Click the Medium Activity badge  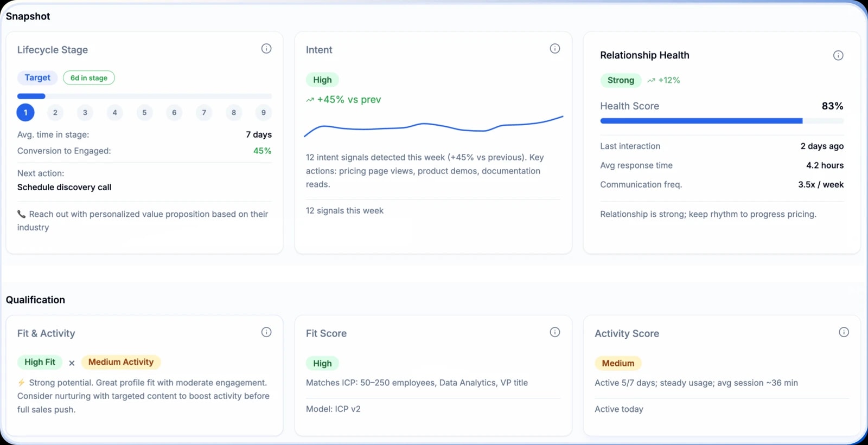click(x=121, y=362)
